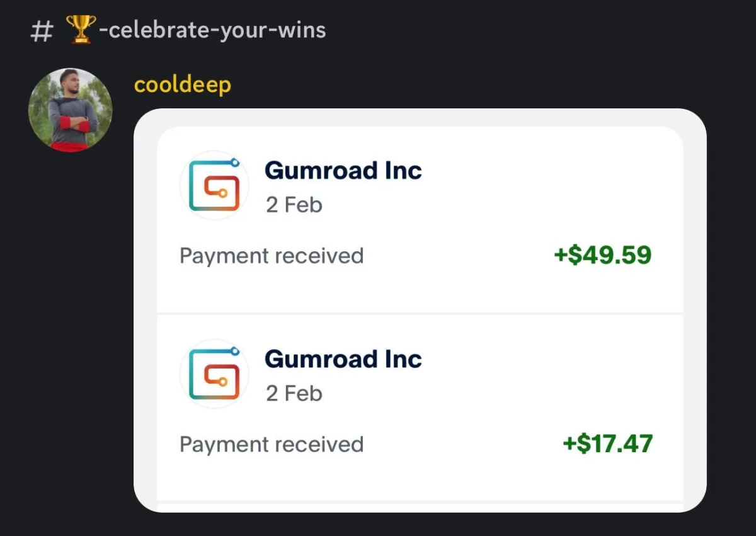Select the +$17.47 payment amount
Viewport: 756px width, 536px height.
[x=607, y=443]
